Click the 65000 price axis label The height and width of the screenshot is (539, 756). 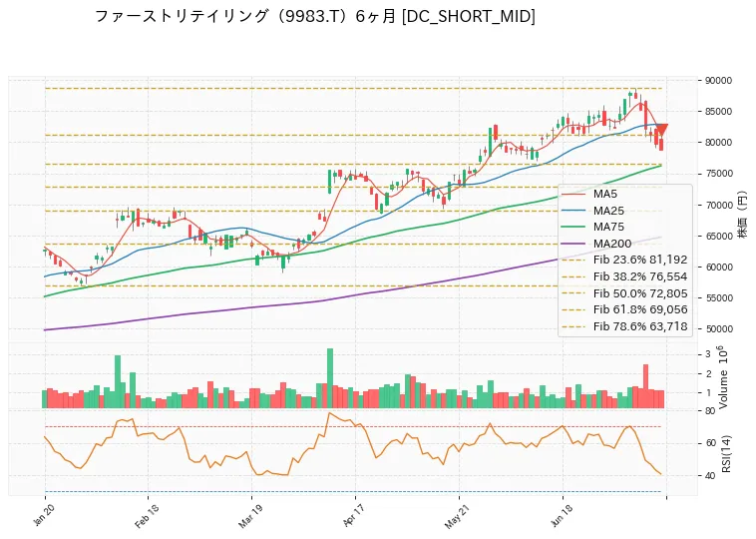718,236
